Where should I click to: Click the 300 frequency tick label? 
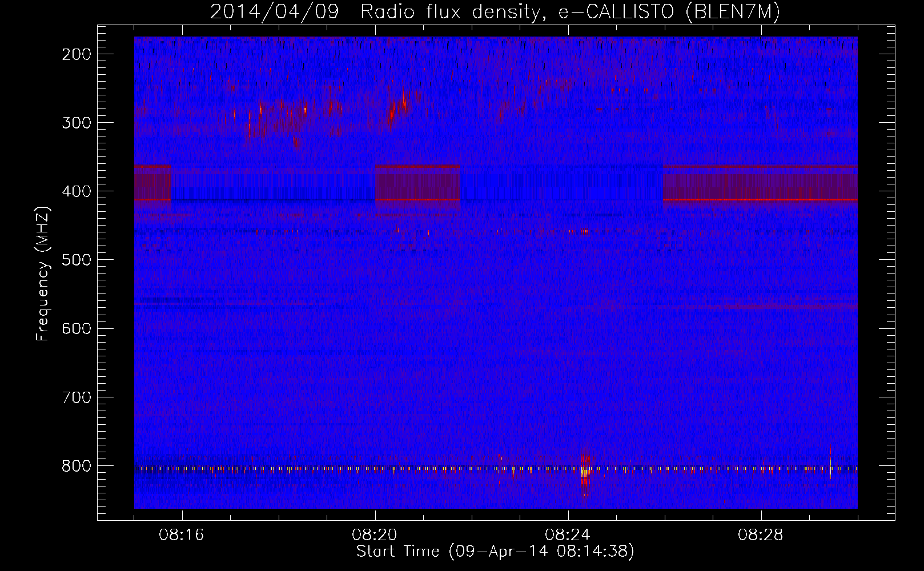(x=77, y=123)
